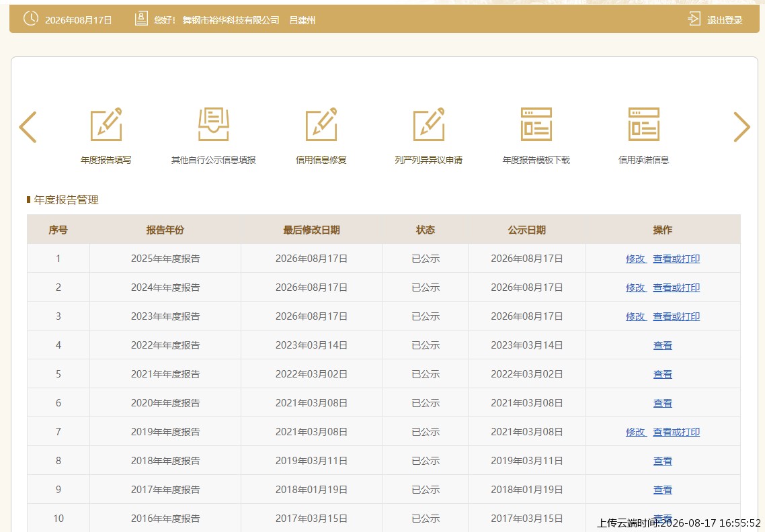Click 查看 for the 2017年年度报告 row
The width and height of the screenshot is (765, 532).
663,490
